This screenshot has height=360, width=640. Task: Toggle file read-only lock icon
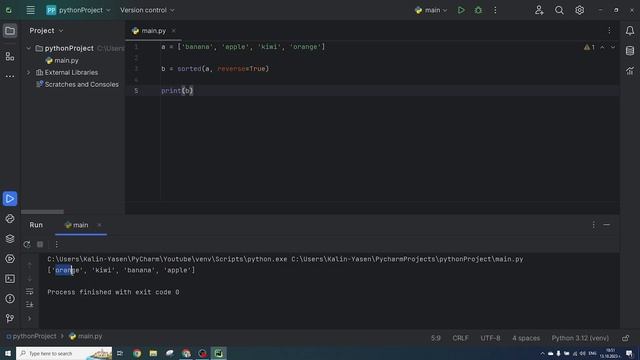626,338
